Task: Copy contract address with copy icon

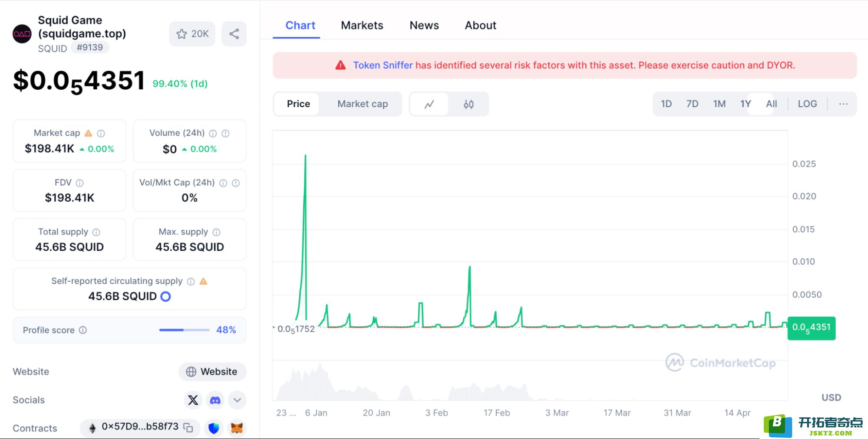Action: pos(188,427)
